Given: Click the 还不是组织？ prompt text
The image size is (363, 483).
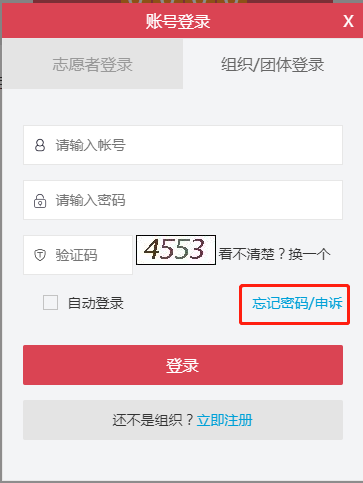Looking at the screenshot, I should coord(153,420).
